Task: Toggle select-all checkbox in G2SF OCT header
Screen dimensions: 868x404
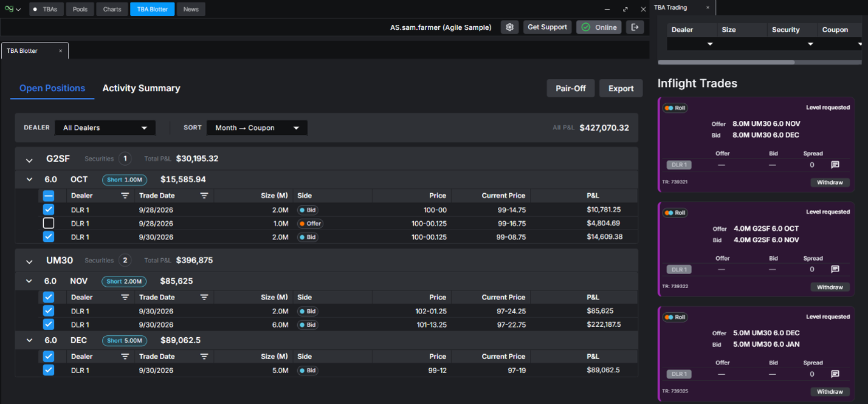Action: [x=49, y=196]
